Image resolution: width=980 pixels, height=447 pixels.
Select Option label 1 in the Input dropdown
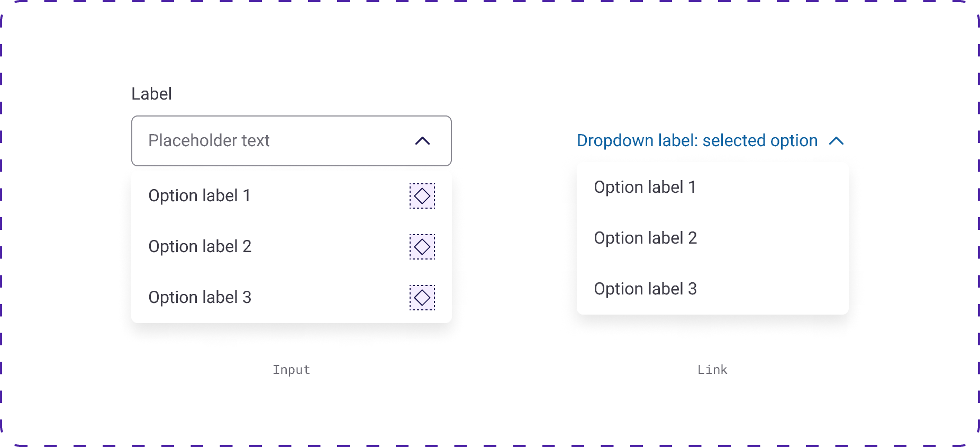click(x=199, y=196)
